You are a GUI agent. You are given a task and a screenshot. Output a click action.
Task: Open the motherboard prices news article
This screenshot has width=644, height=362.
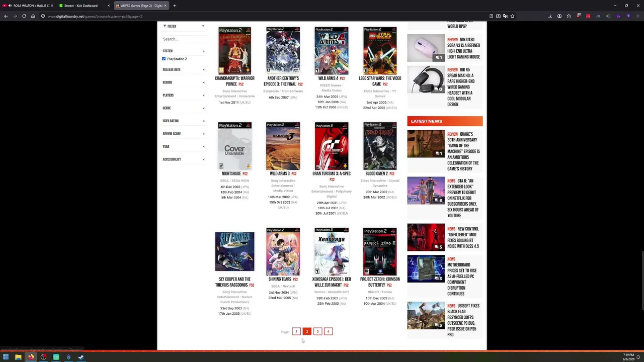tap(462, 277)
